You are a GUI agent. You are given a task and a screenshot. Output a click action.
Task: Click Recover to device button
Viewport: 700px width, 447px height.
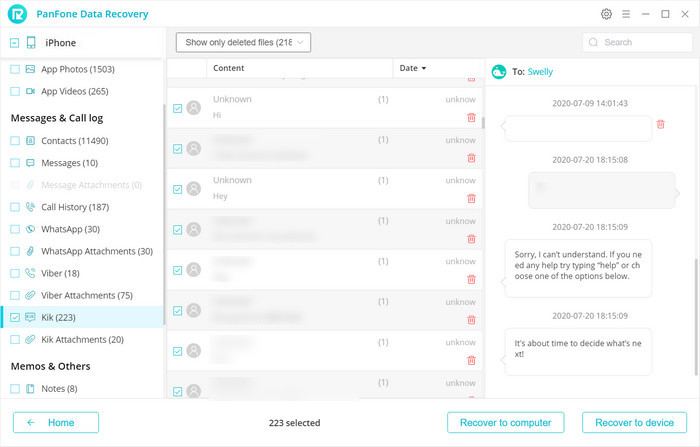[x=634, y=422]
